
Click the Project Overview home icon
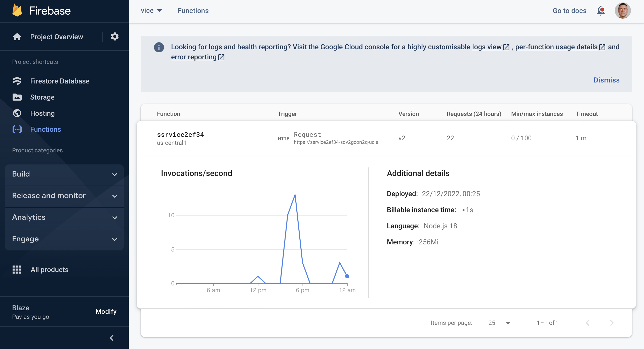17,37
